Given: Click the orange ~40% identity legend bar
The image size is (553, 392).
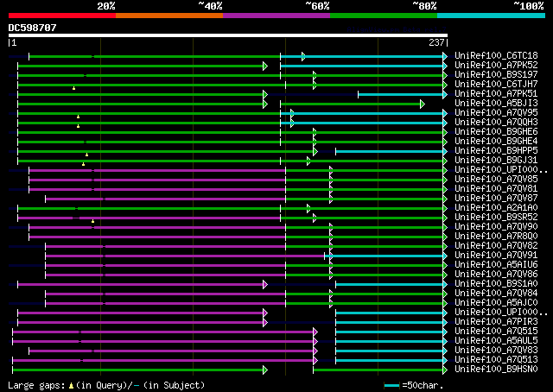Looking at the screenshot, I should tap(169, 16).
